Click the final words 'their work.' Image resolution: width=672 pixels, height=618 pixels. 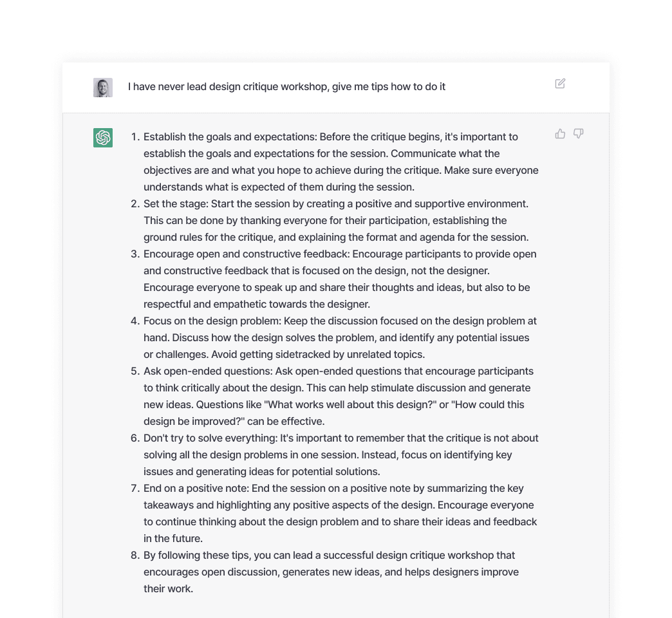click(169, 589)
